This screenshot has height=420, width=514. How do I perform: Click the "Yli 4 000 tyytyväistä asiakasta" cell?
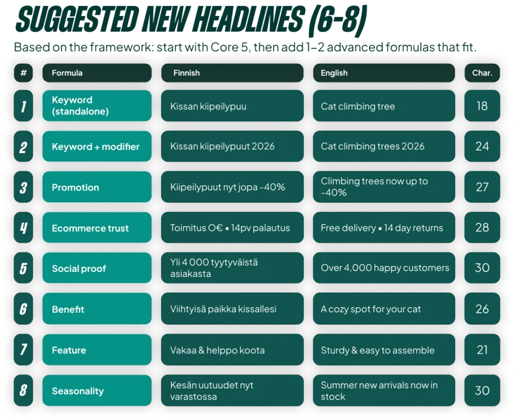click(232, 267)
